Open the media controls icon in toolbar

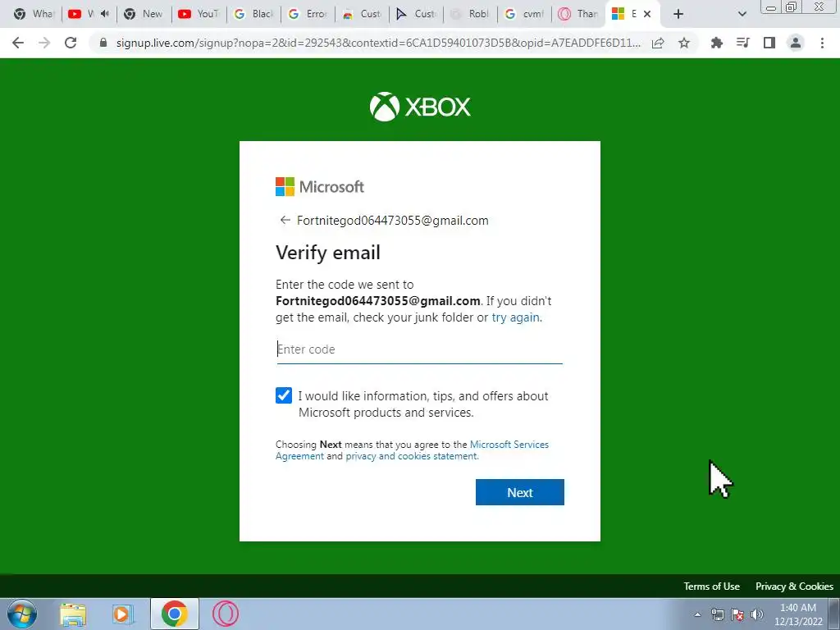click(x=743, y=43)
